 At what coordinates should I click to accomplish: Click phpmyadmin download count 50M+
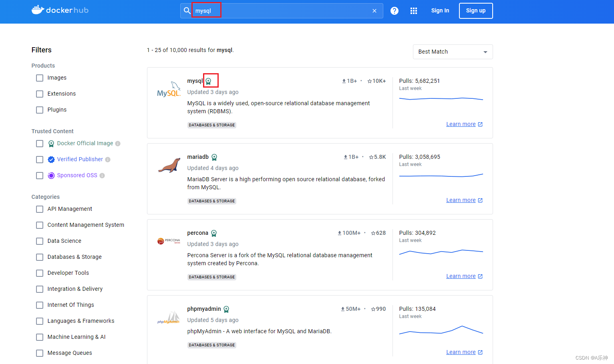click(350, 309)
